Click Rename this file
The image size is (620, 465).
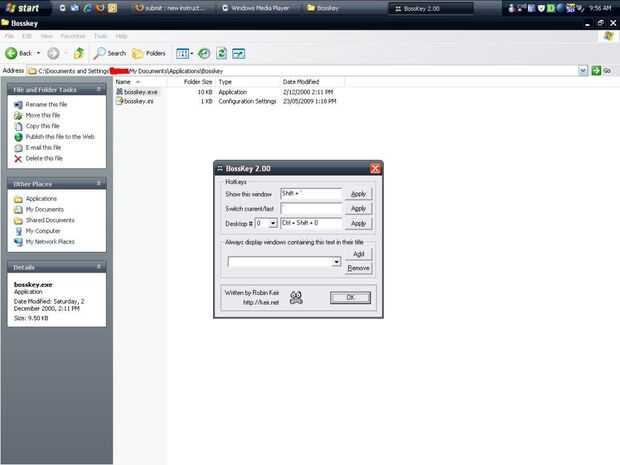[x=46, y=104]
